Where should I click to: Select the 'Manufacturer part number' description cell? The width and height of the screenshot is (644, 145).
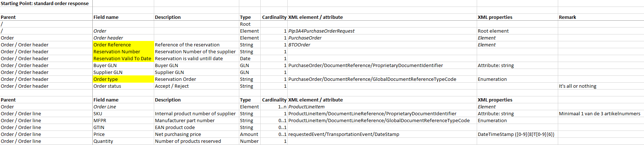point(185,121)
